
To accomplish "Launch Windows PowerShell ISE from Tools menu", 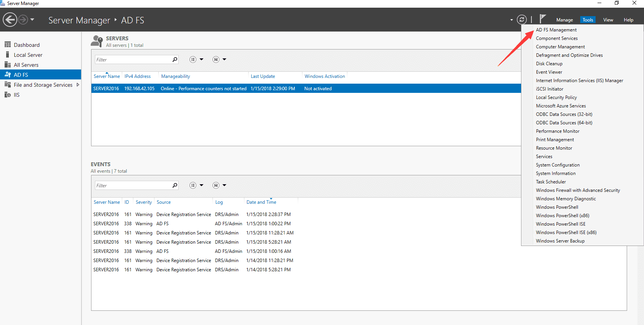I will (x=561, y=224).
